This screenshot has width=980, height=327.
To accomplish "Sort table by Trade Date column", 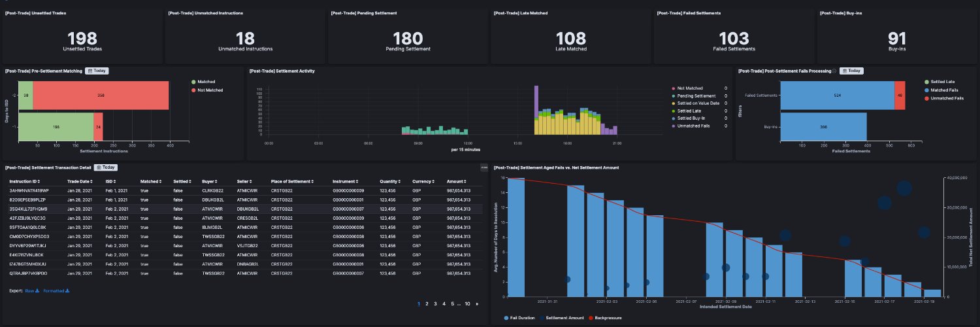I will [80, 181].
